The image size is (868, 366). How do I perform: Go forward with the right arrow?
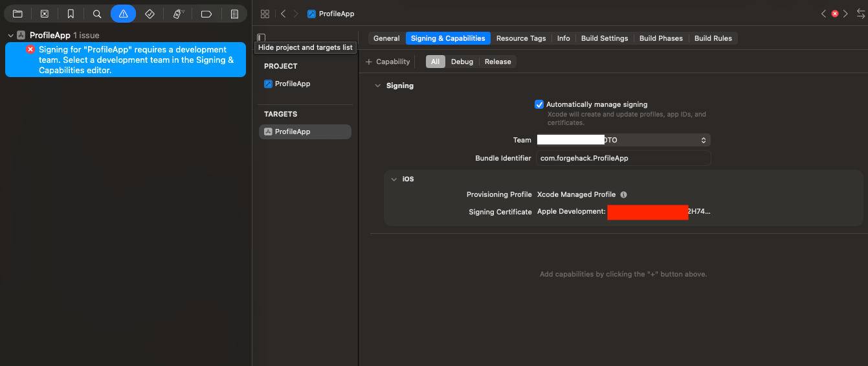(296, 14)
